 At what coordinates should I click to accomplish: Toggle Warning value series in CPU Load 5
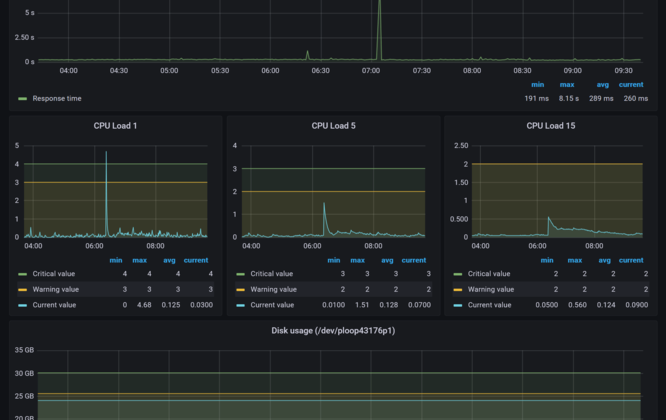click(x=275, y=289)
